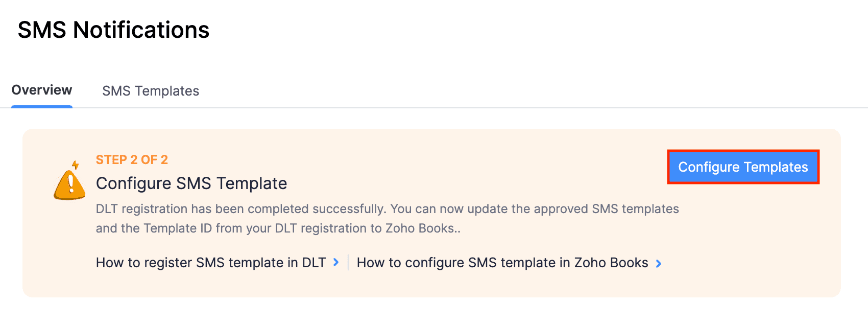Click the Configure Templates button

[x=743, y=167]
